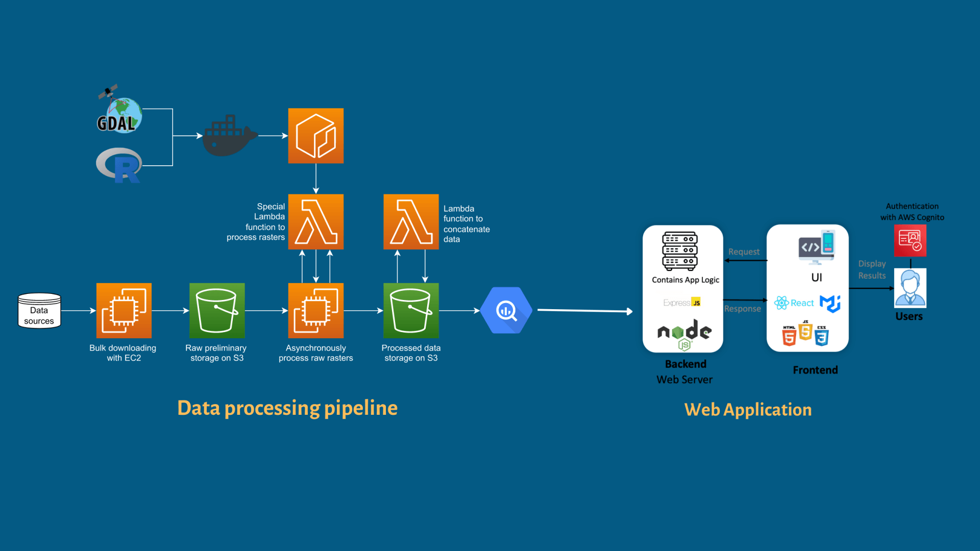Select the Material UI logo

coord(830,304)
